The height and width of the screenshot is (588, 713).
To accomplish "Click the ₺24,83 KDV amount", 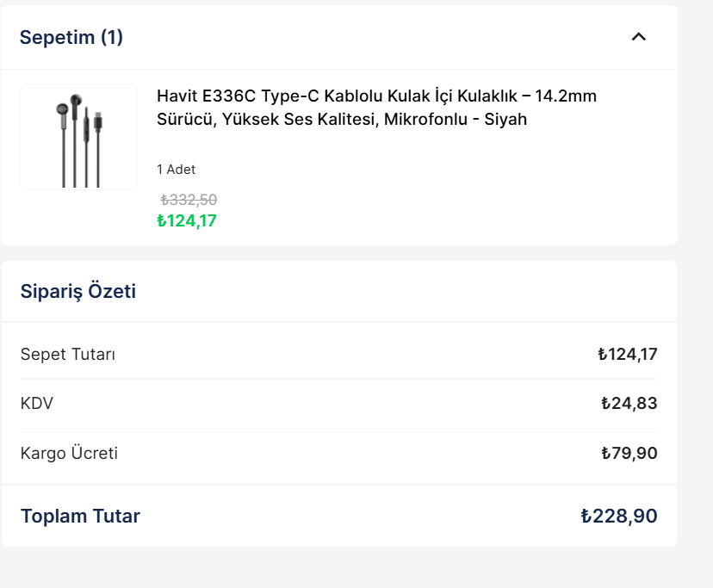I will click(x=629, y=403).
